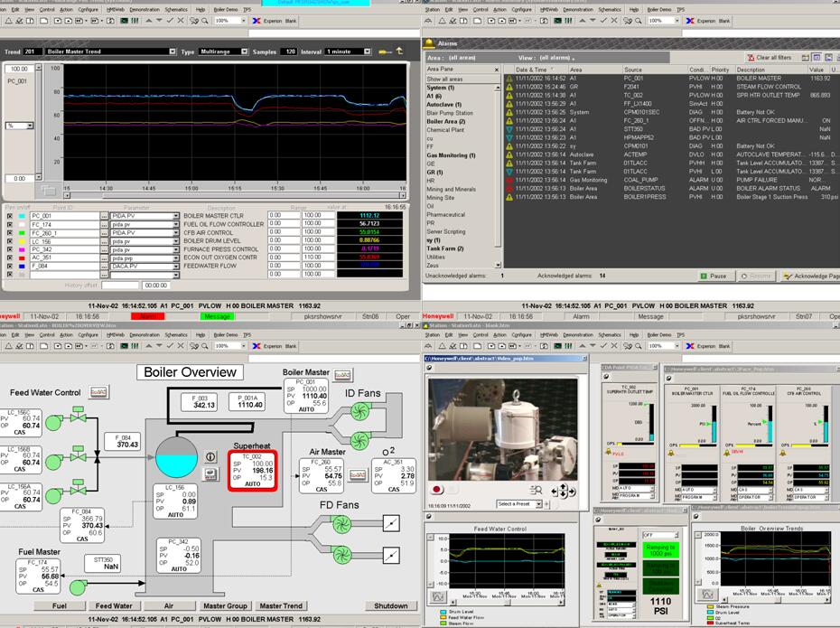Toggle pen checkbox for PC_001
840x628 pixels.
click(x=10, y=216)
